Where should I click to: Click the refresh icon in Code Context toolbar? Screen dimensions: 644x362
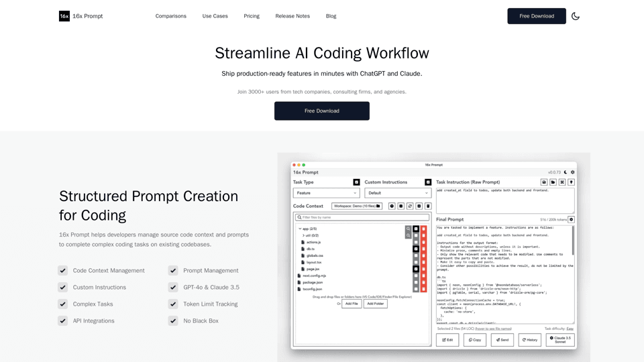point(410,206)
